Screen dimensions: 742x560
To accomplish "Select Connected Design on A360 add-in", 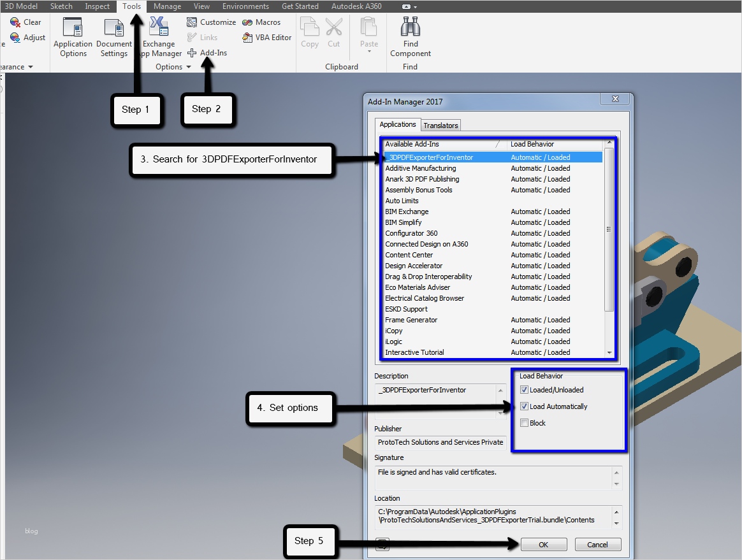I will point(493,244).
